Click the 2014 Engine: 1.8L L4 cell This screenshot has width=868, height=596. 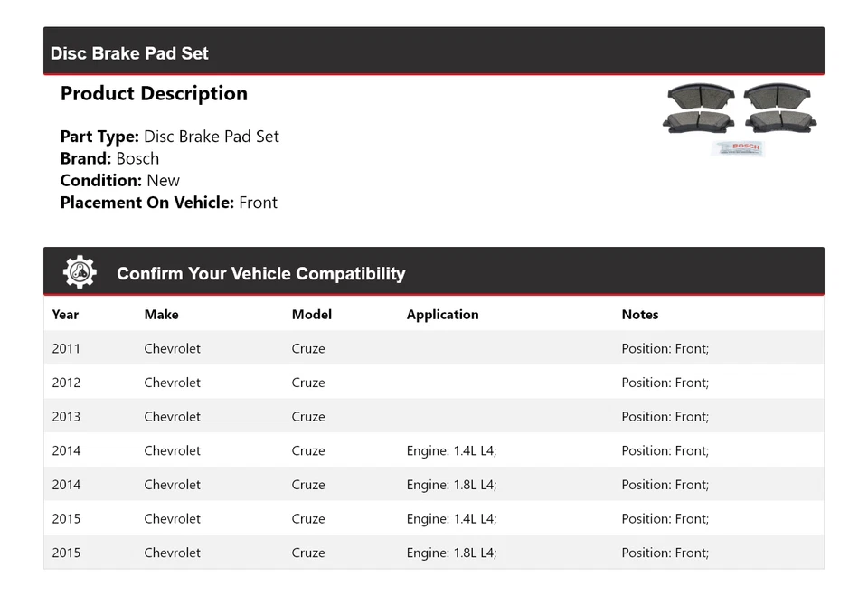[x=451, y=485]
